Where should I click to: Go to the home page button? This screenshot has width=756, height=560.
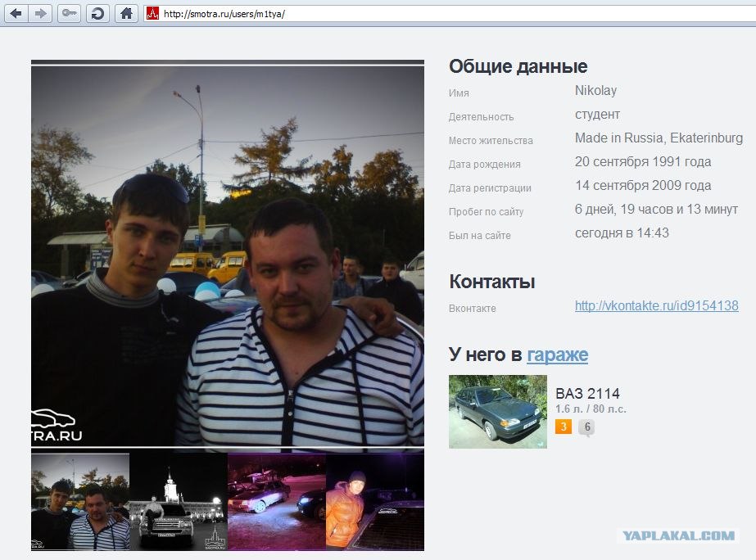[126, 13]
